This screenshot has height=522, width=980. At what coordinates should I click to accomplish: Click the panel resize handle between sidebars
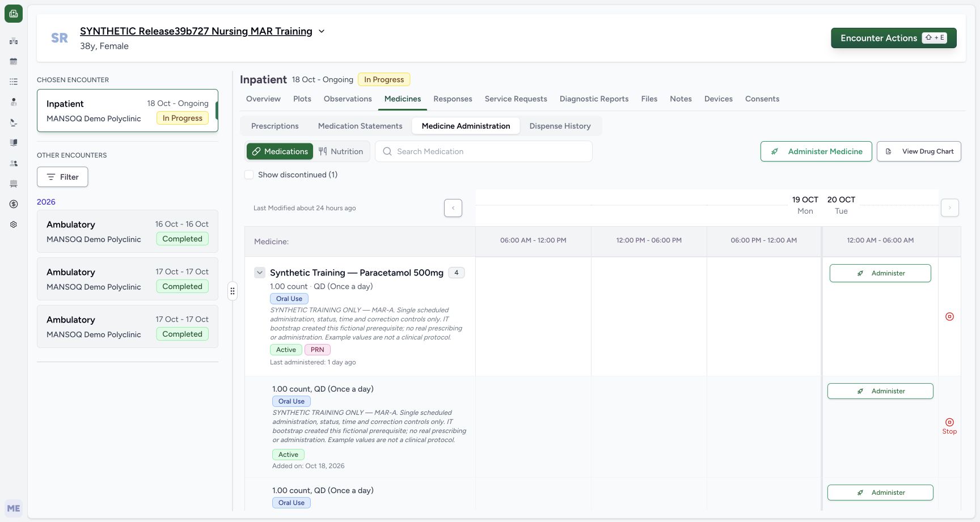233,291
